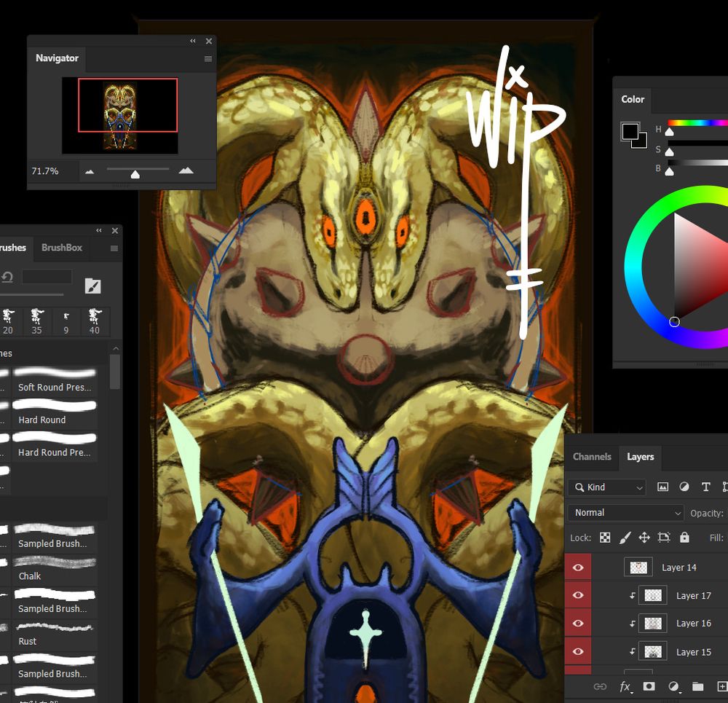
Task: Lock position move icon
Action: [x=644, y=538]
